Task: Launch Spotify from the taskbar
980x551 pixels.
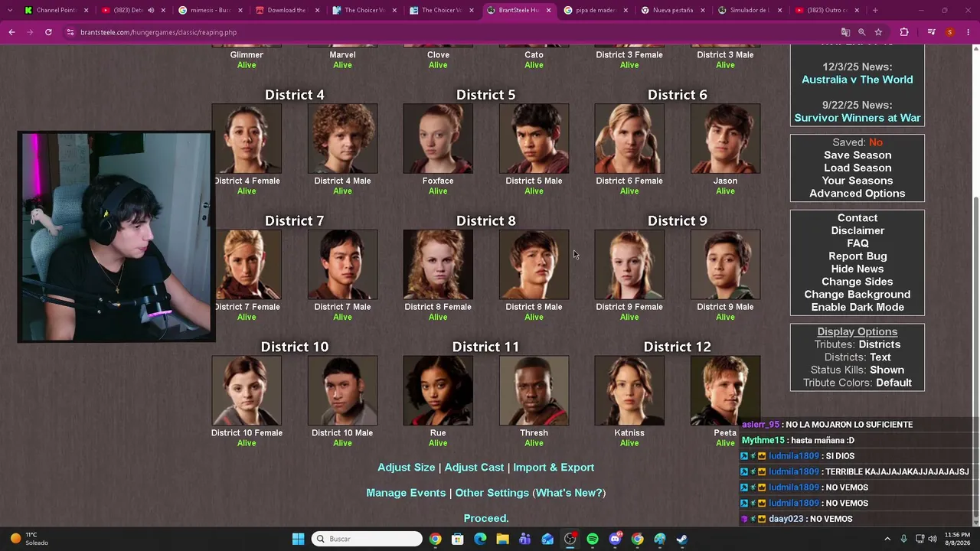Action: tap(593, 539)
